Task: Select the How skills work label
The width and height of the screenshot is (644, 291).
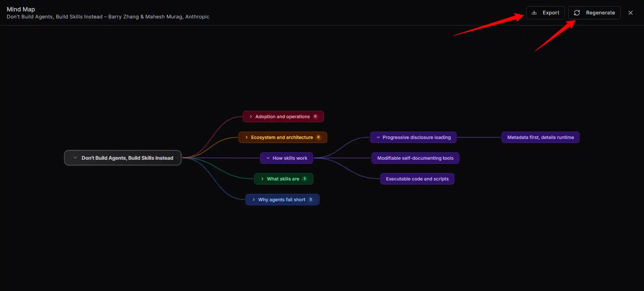Action: [290, 158]
